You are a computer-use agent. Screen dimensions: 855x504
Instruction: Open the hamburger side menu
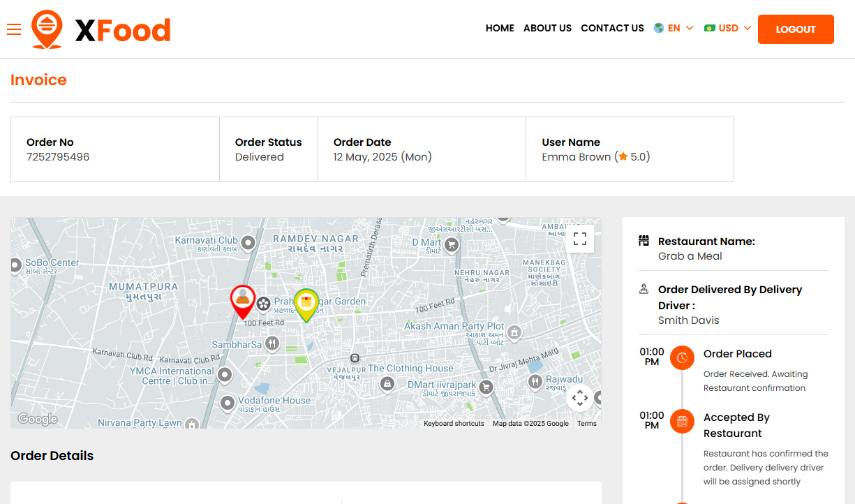(x=14, y=29)
